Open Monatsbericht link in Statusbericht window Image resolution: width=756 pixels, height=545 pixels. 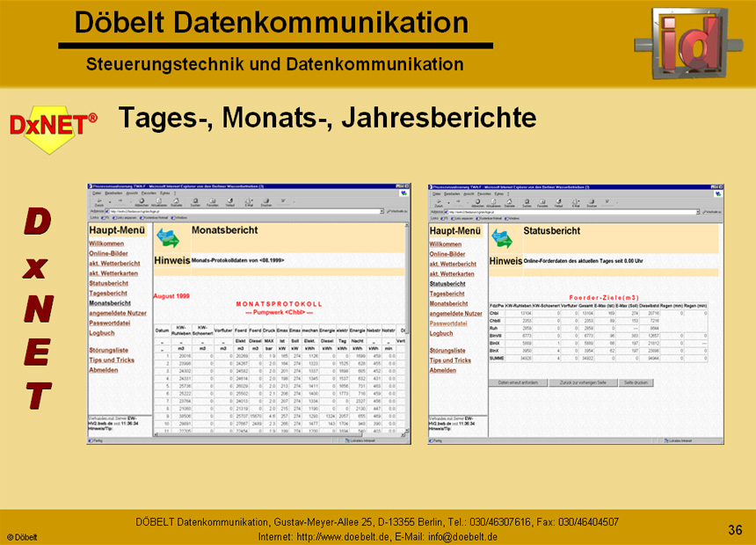[448, 303]
